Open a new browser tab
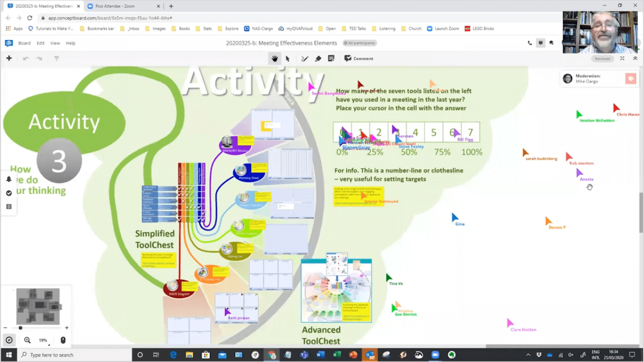The image size is (644, 362). click(x=171, y=6)
